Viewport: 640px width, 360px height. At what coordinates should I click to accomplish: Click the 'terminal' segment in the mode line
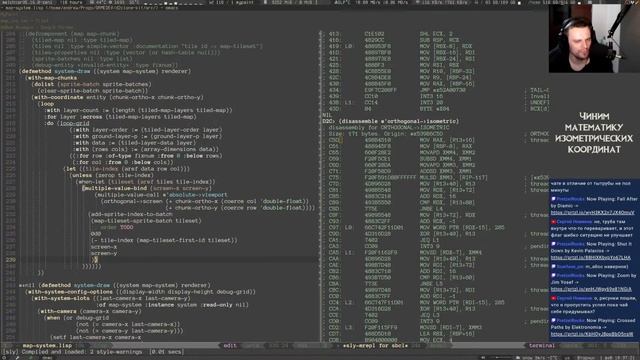click(541, 346)
